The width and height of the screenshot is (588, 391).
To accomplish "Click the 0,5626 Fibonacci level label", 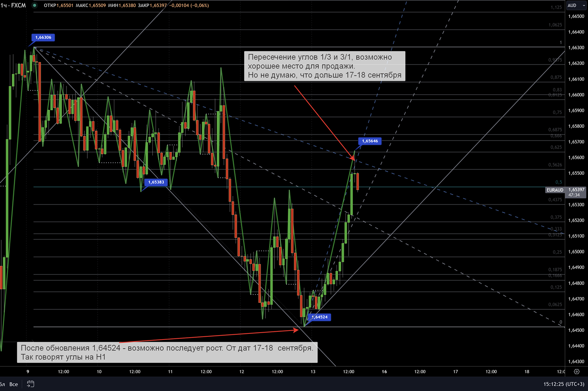I will [555, 165].
